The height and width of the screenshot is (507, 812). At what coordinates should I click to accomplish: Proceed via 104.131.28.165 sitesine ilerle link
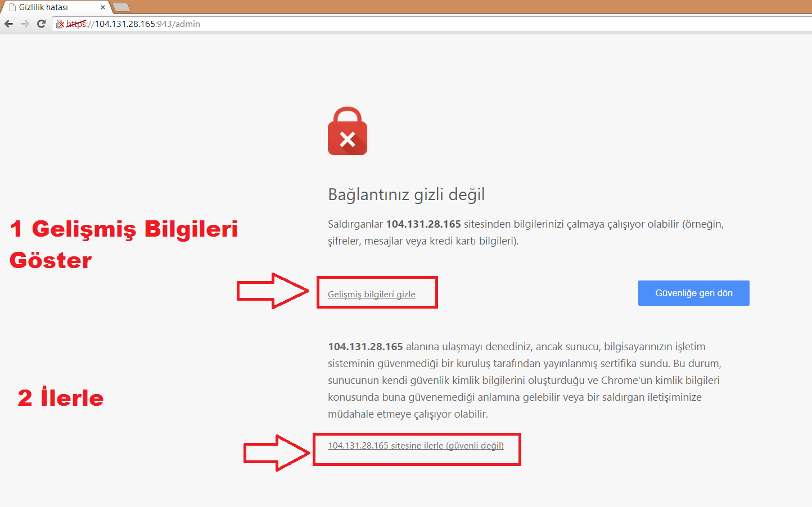416,445
